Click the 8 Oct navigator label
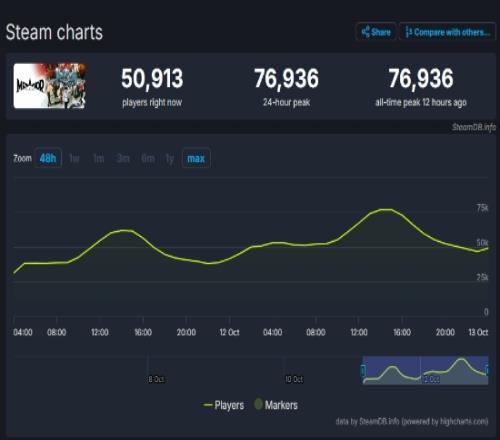500x440 pixels. click(x=156, y=379)
